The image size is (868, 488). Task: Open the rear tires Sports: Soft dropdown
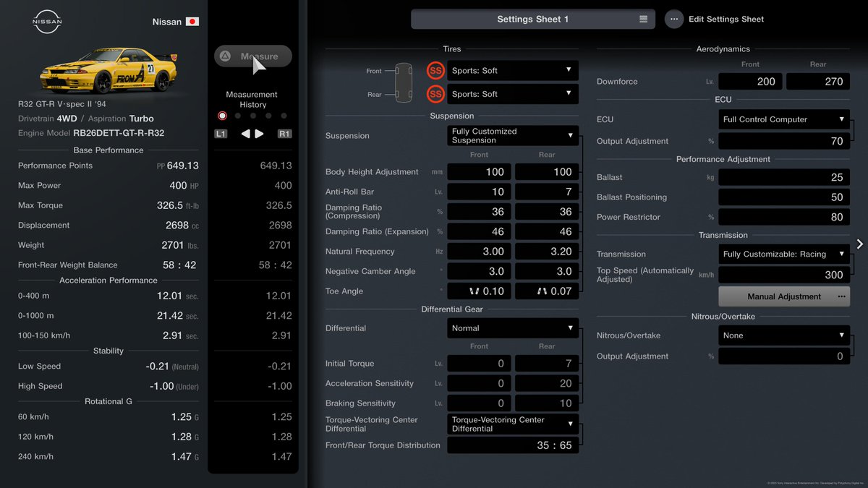pos(513,93)
